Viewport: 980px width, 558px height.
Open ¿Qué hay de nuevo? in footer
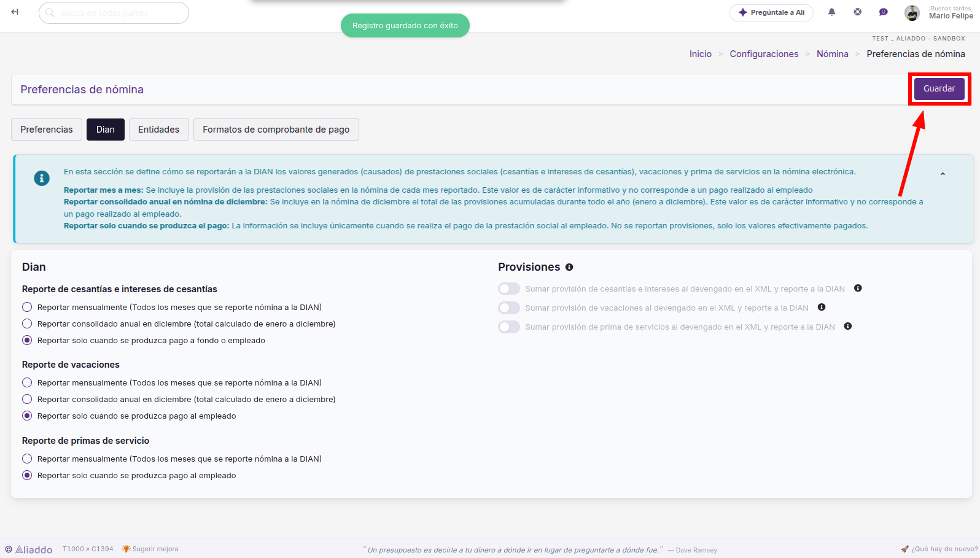(939, 549)
